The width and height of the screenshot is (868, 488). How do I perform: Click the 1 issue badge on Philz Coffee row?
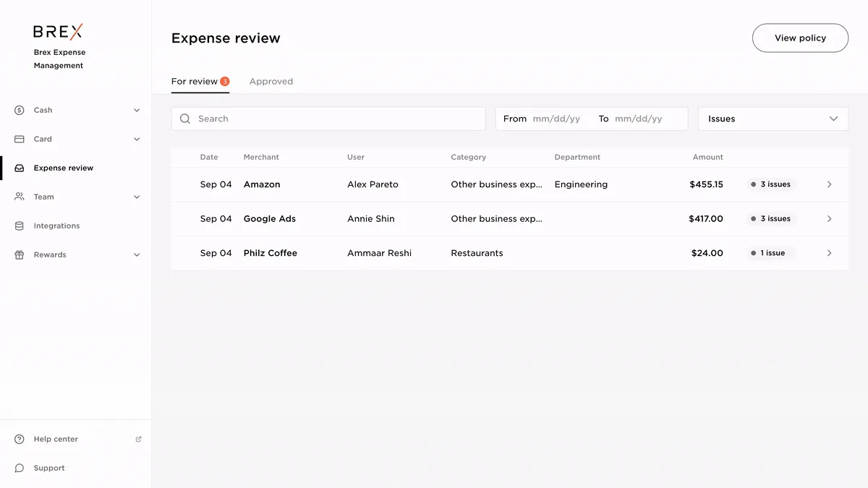pyautogui.click(x=771, y=253)
